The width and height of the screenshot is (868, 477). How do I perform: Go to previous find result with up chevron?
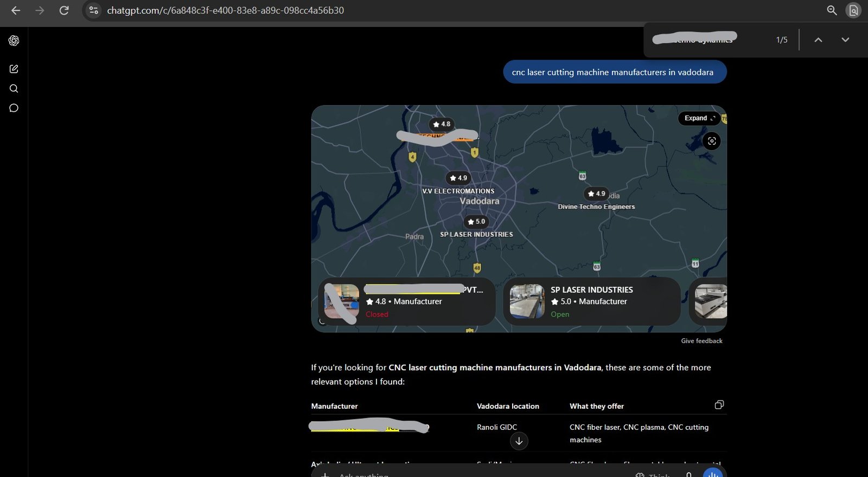pyautogui.click(x=818, y=40)
